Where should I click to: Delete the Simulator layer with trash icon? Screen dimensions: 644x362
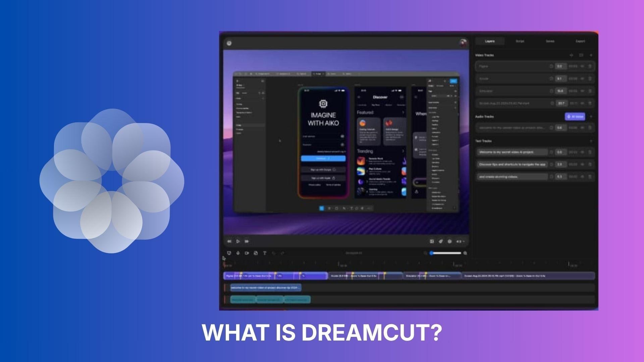590,91
